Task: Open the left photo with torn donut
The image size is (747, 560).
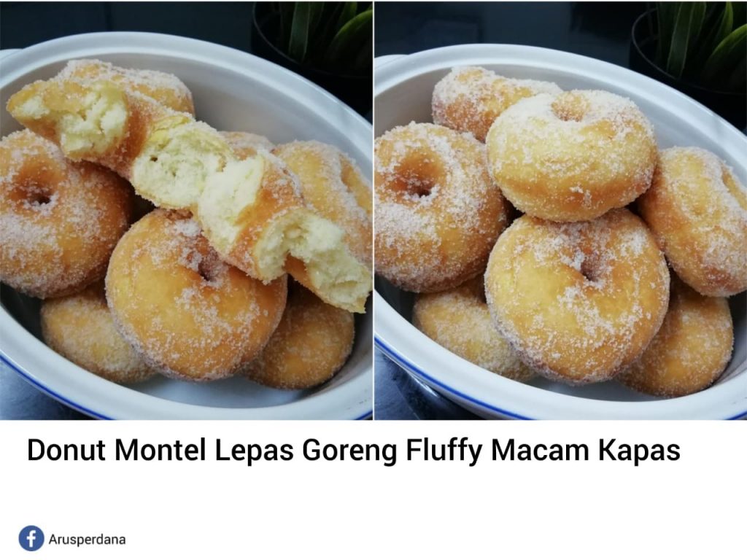Action: click(186, 211)
